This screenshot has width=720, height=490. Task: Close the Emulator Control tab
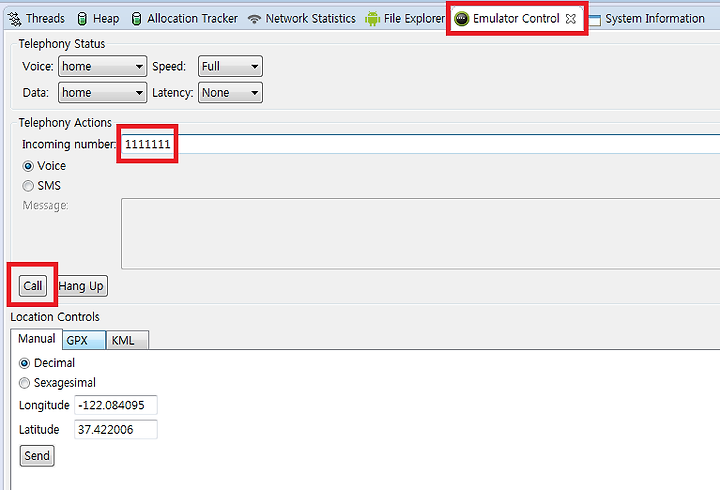tap(571, 19)
